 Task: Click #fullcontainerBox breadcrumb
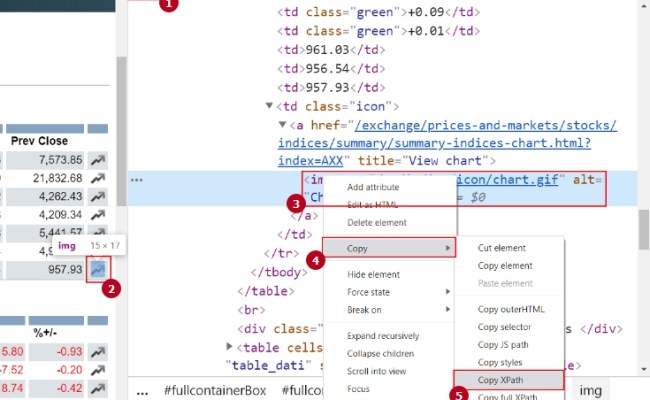(215, 390)
